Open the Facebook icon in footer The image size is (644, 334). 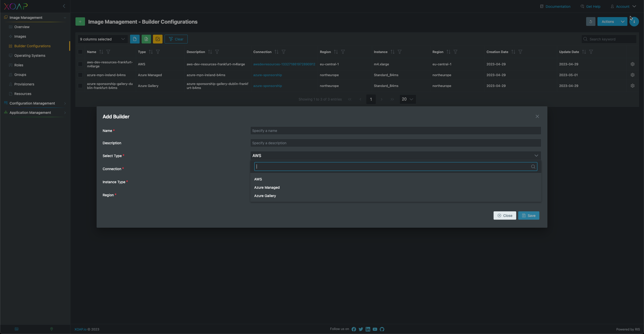pos(354,329)
